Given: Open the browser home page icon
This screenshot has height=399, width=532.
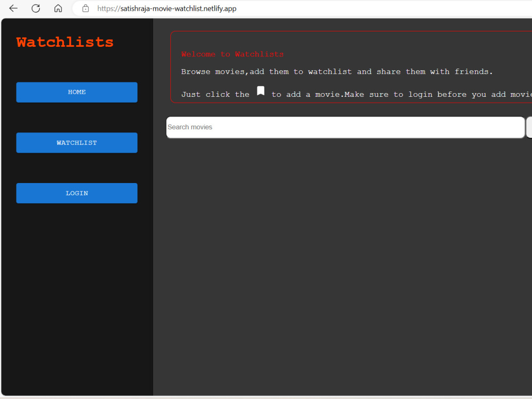Looking at the screenshot, I should [58, 8].
